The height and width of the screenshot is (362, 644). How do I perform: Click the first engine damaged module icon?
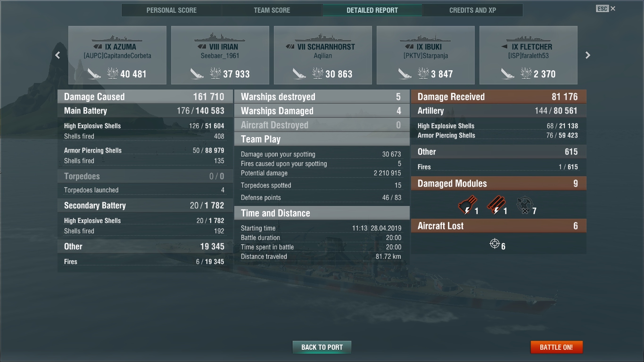(467, 206)
